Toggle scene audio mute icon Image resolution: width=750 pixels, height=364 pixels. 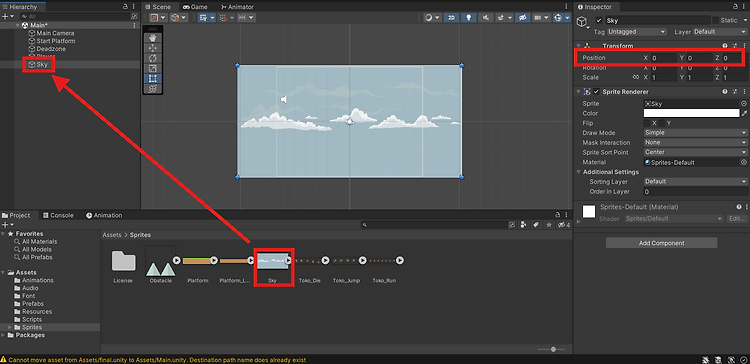(486, 17)
